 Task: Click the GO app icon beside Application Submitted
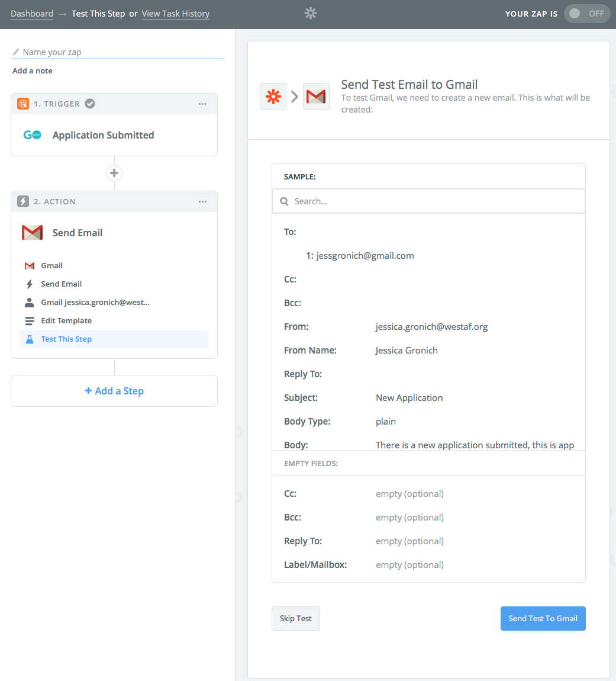[x=32, y=135]
